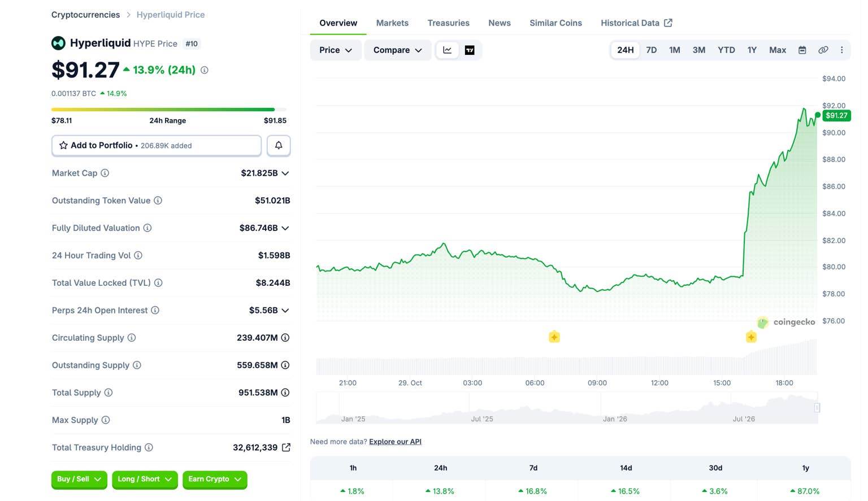Open the Long / Short dropdown

point(145,480)
